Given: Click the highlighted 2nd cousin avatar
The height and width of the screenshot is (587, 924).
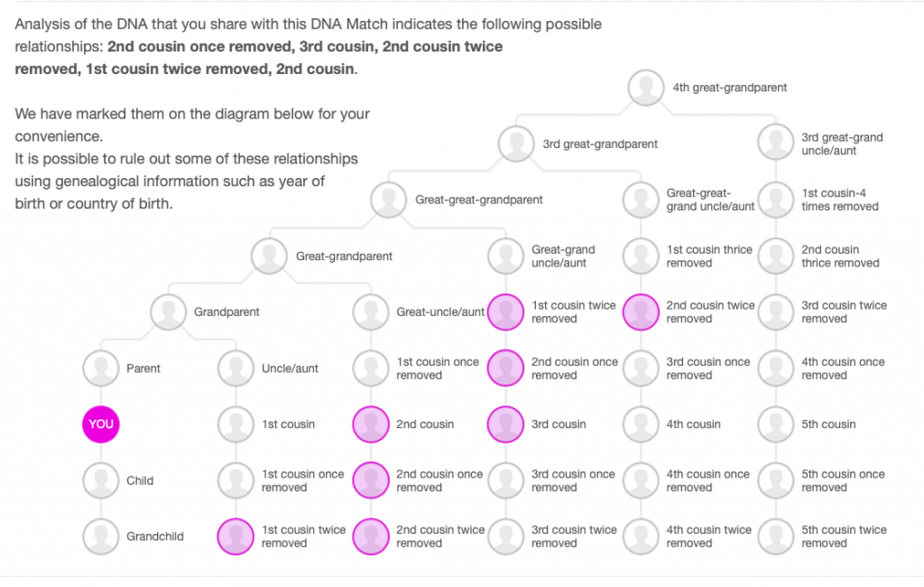Looking at the screenshot, I should pyautogui.click(x=371, y=424).
